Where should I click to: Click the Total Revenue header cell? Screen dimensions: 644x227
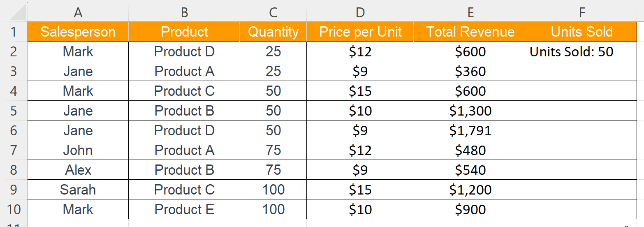(x=470, y=32)
